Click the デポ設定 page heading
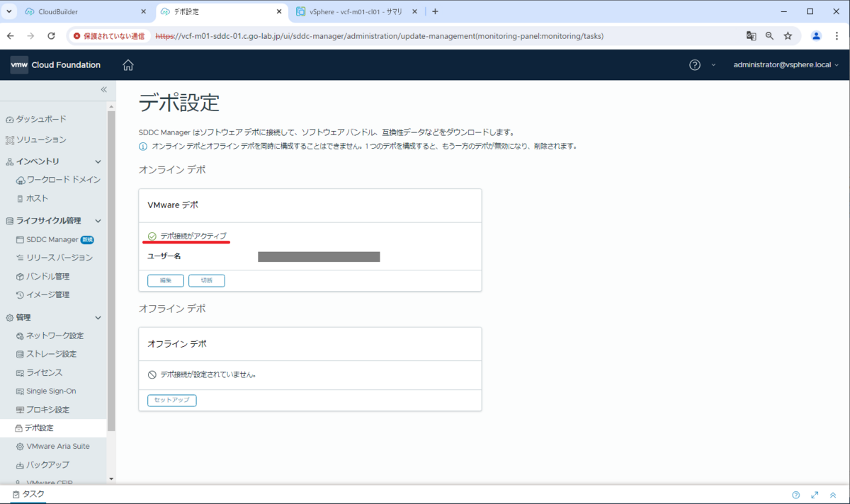This screenshot has width=850, height=504. click(x=179, y=103)
